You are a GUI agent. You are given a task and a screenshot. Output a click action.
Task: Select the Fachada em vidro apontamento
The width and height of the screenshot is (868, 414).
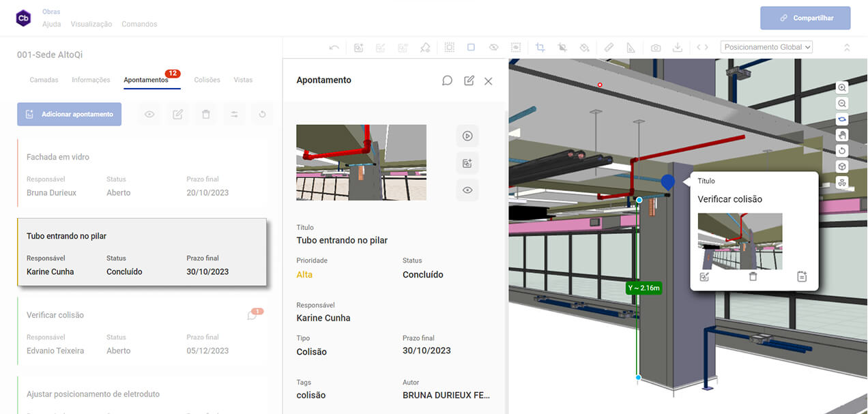point(141,175)
